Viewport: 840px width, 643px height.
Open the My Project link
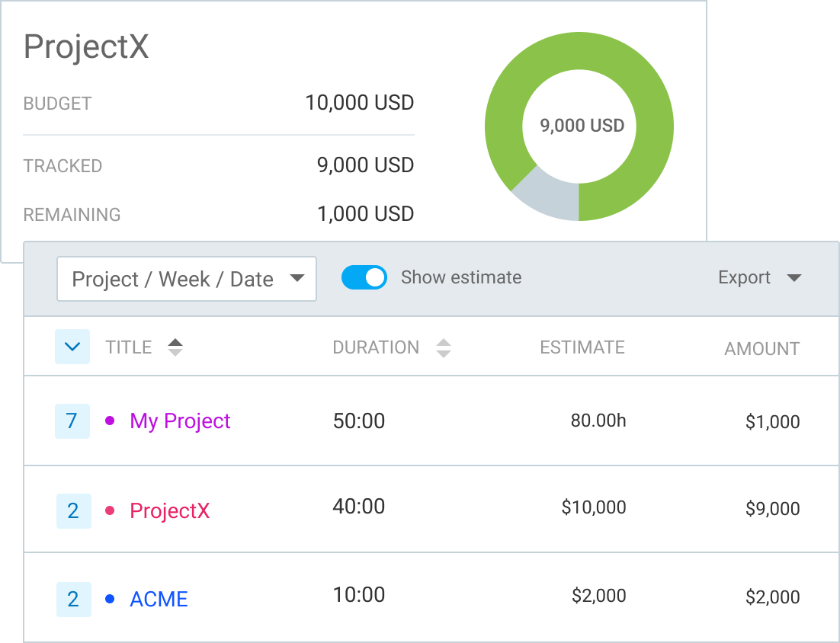(180, 421)
